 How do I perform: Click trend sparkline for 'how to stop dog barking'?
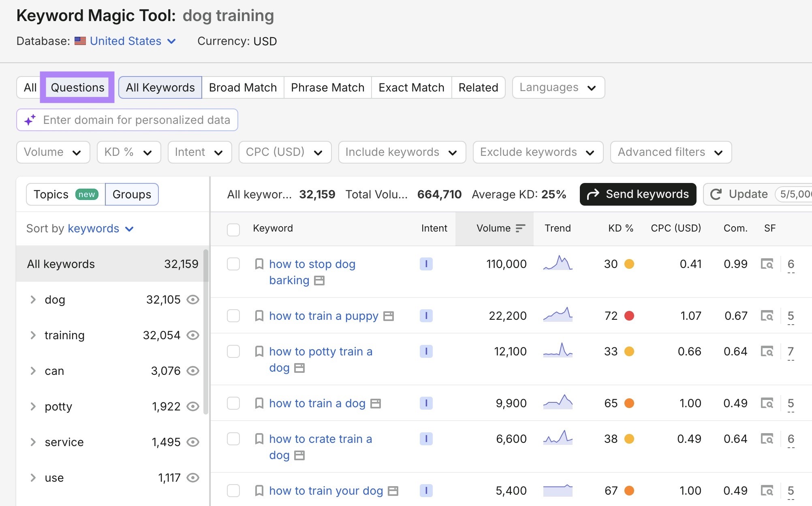tap(558, 263)
